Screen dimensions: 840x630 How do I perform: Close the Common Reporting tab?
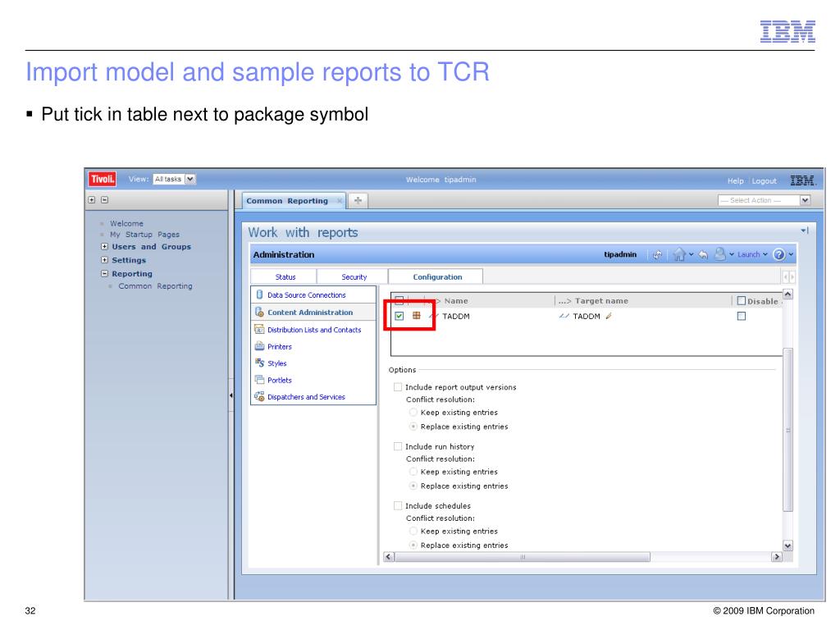point(340,201)
